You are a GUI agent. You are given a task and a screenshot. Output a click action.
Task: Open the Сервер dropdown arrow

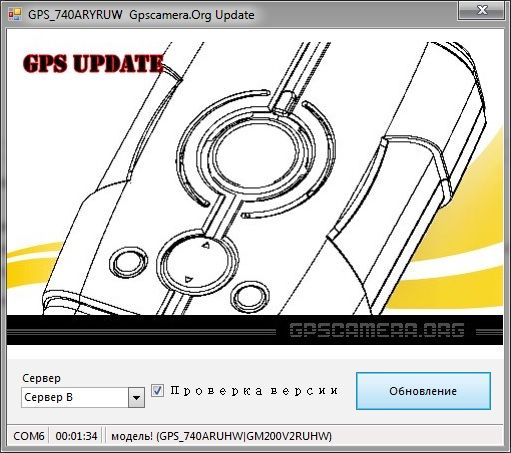[136, 397]
